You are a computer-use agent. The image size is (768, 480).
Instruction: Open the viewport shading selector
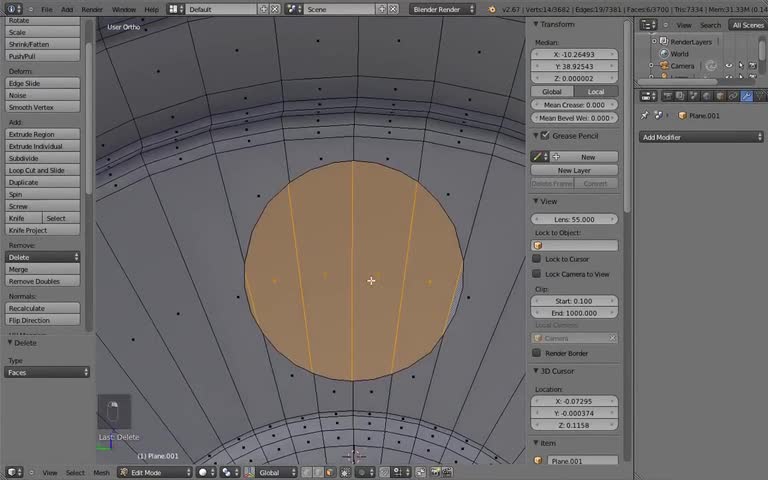(205, 472)
